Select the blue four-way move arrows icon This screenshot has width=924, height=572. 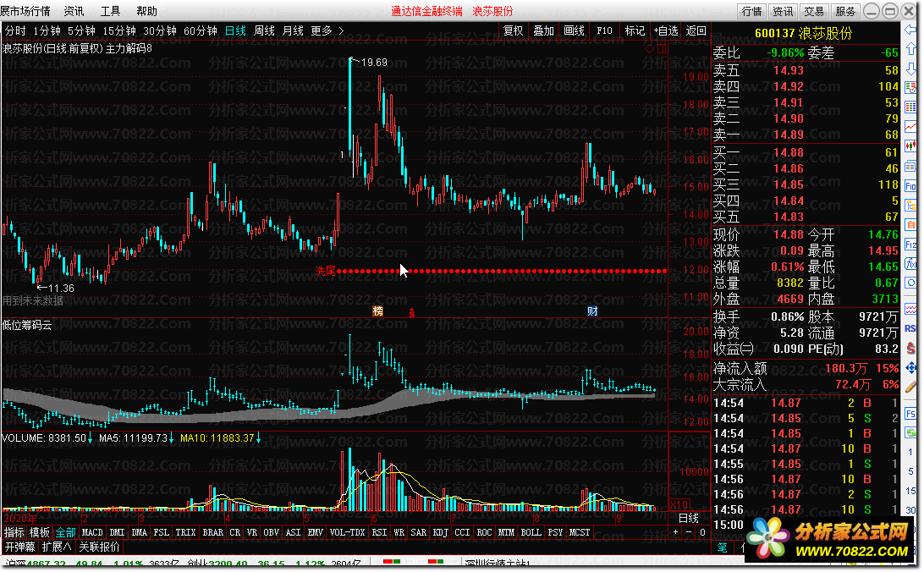tap(910, 368)
